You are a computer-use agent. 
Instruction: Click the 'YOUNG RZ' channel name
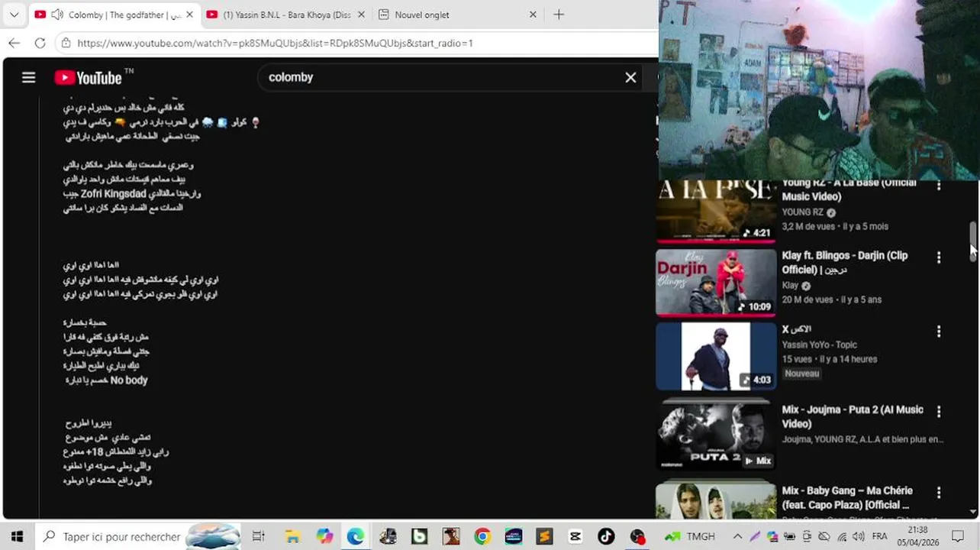click(802, 212)
